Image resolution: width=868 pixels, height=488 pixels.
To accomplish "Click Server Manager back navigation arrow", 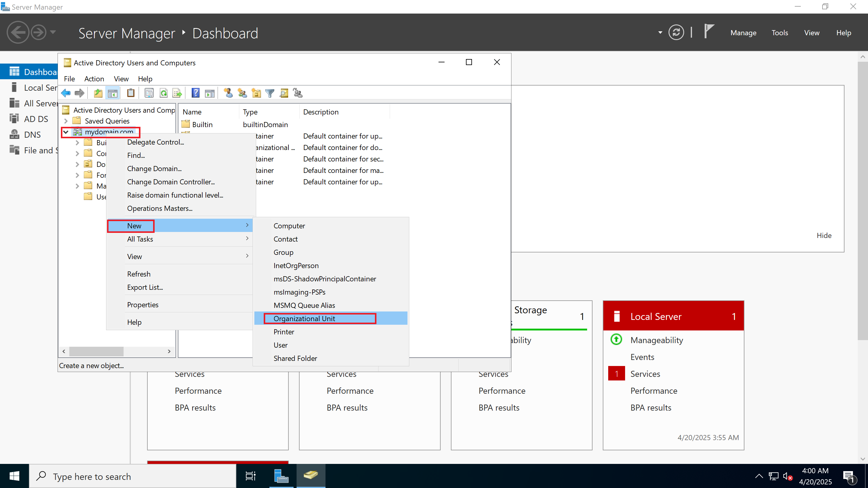I will point(18,33).
